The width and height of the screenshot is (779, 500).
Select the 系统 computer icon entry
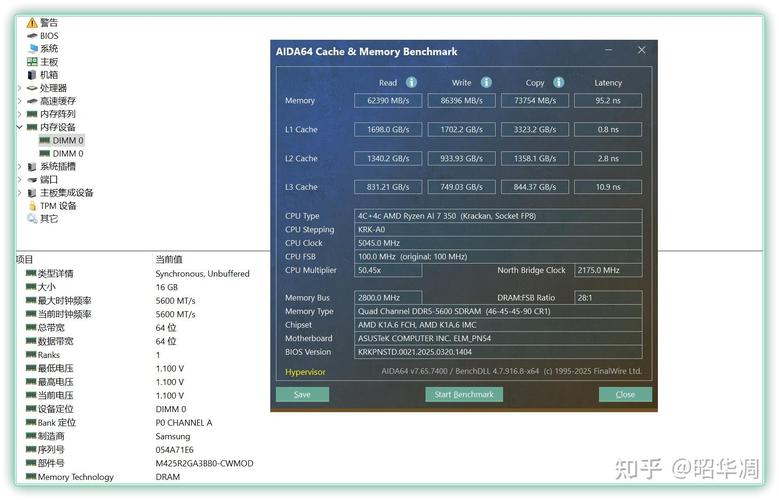pyautogui.click(x=33, y=48)
